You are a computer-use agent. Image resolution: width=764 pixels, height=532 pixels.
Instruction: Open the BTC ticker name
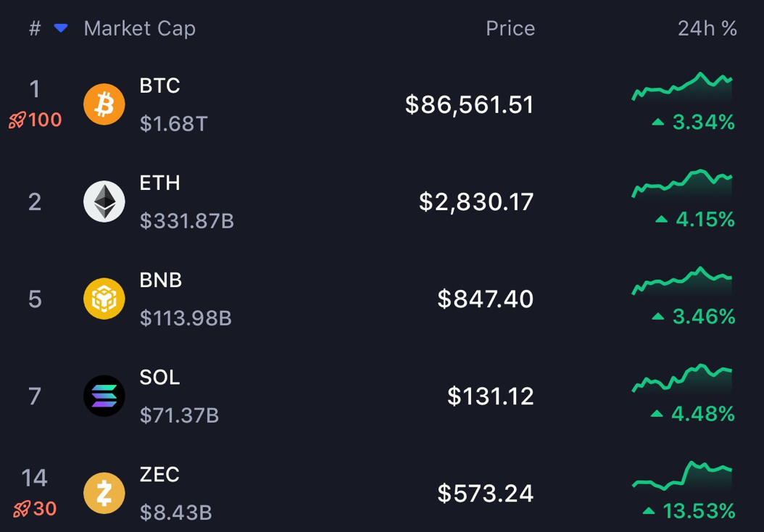[x=159, y=86]
